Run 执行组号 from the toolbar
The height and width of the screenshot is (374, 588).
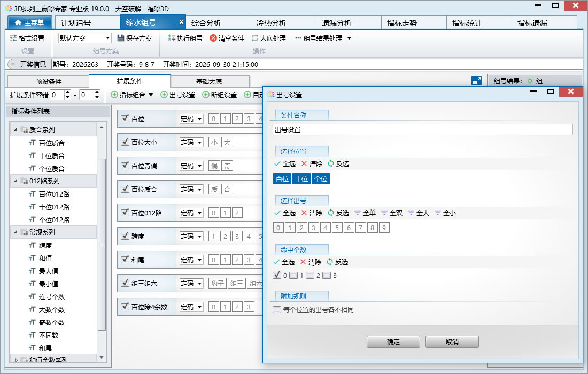185,38
